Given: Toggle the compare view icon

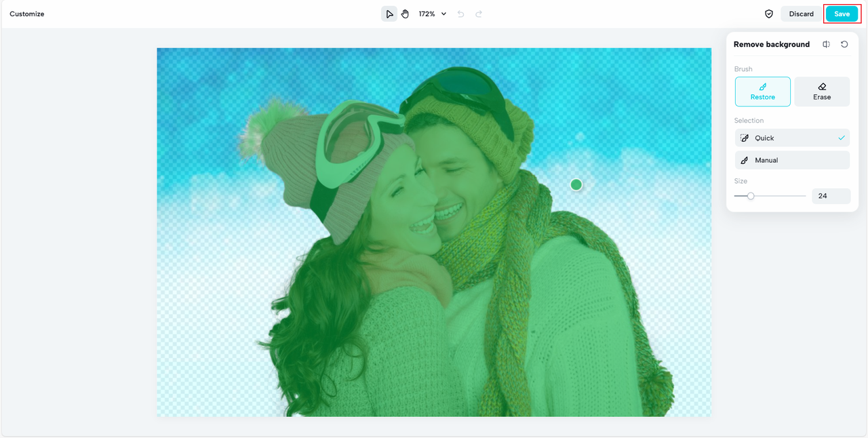Looking at the screenshot, I should pos(826,44).
